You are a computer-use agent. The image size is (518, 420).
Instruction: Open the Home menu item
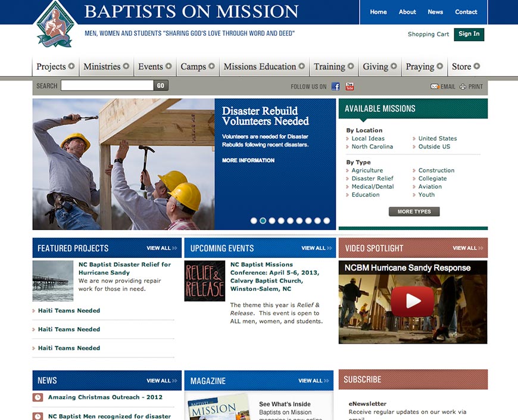point(378,12)
